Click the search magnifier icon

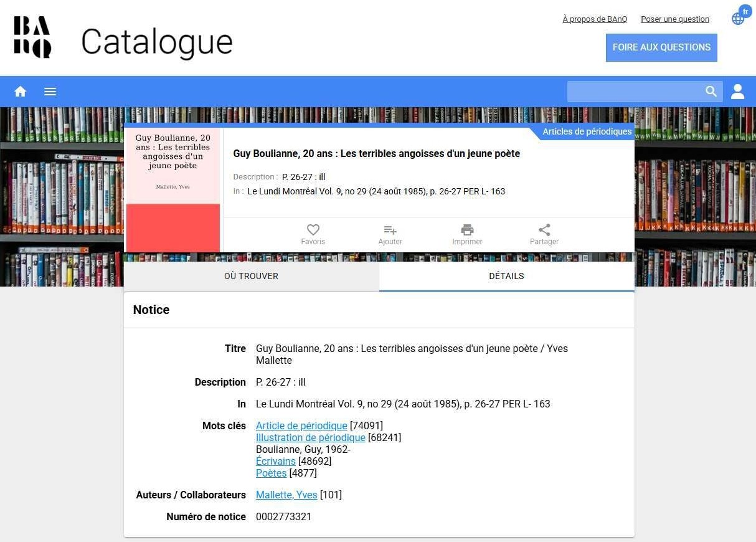pos(711,92)
